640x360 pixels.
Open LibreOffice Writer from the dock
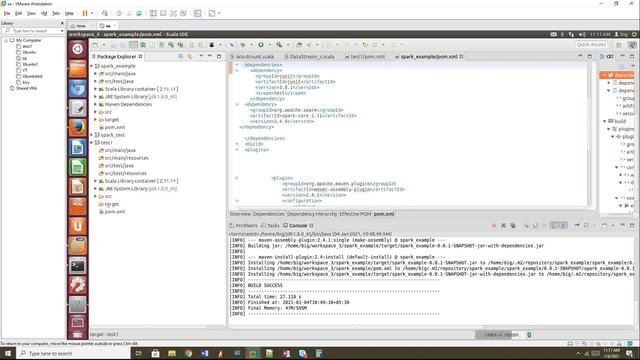pos(78,147)
